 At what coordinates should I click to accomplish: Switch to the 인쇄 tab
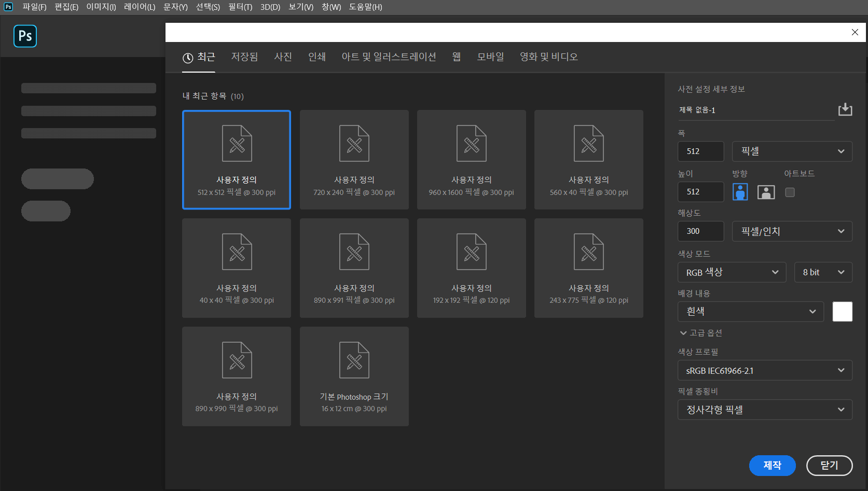click(x=317, y=57)
